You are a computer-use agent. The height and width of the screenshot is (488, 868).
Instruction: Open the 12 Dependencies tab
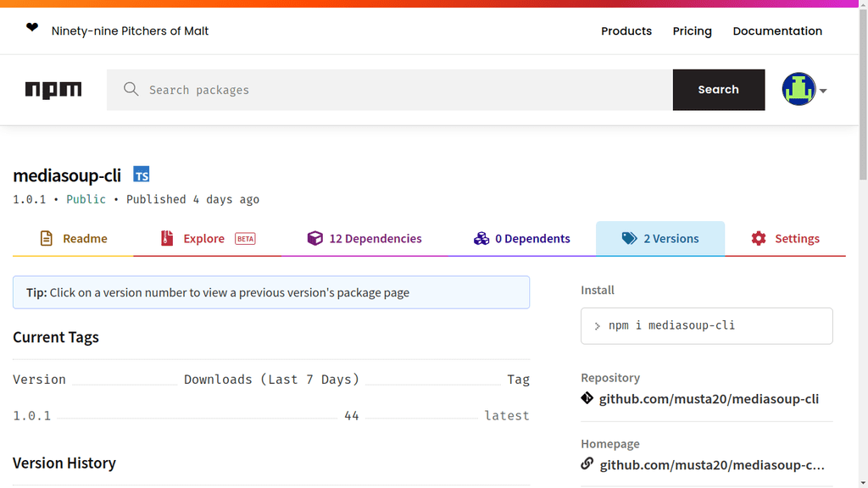(364, 238)
